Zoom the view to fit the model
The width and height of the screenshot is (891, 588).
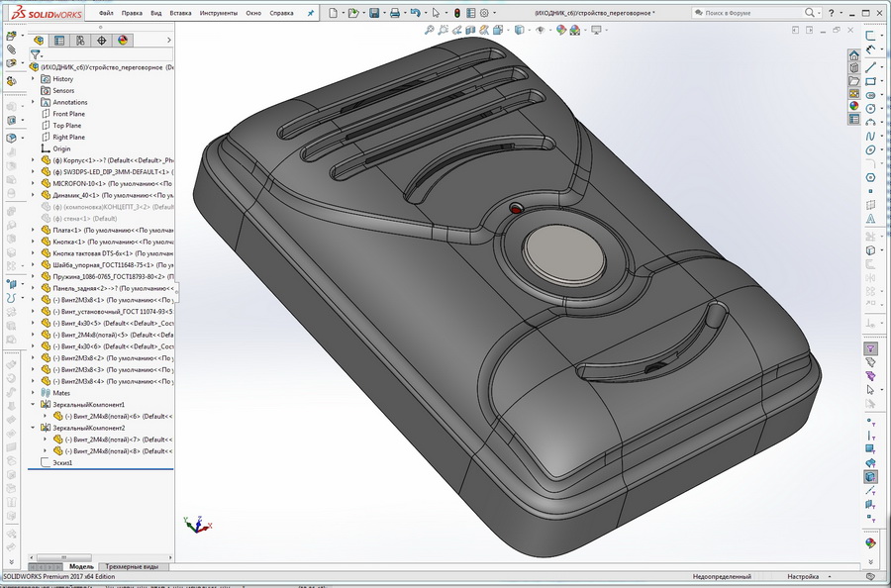[430, 31]
